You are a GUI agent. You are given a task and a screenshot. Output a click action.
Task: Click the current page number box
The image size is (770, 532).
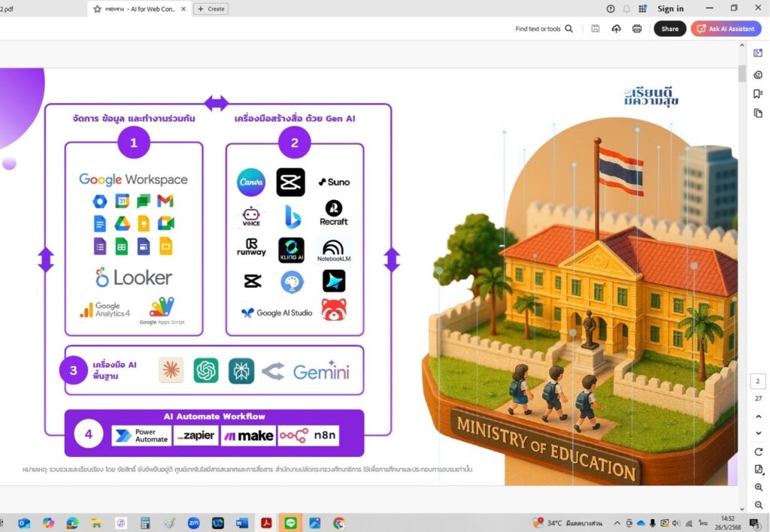click(x=758, y=381)
